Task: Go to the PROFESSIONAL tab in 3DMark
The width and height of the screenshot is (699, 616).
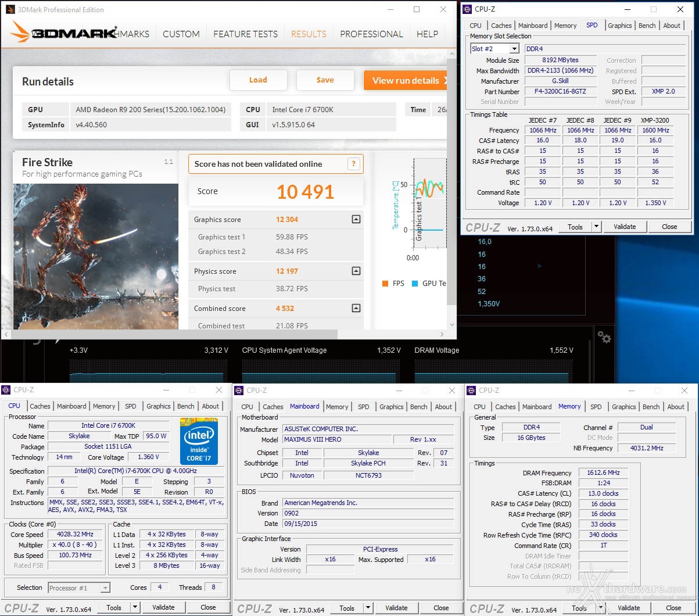Action: (x=372, y=34)
